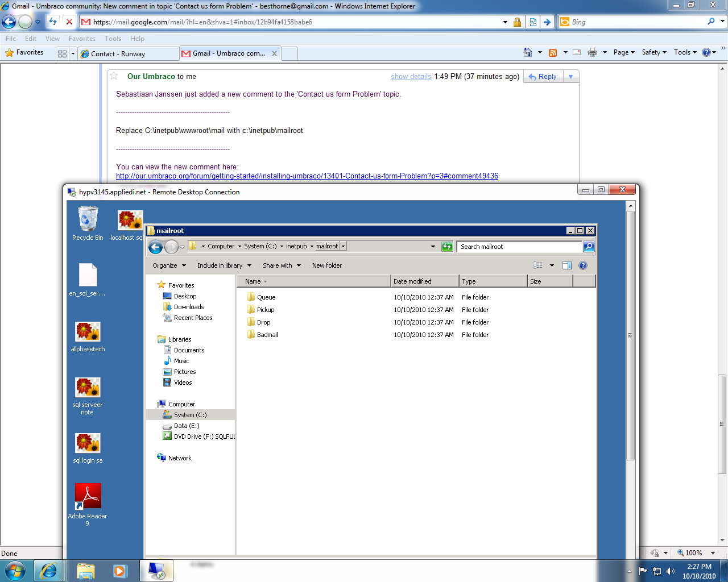Switch to Contact - Runway tab
This screenshot has width=728, height=582.
tap(128, 53)
